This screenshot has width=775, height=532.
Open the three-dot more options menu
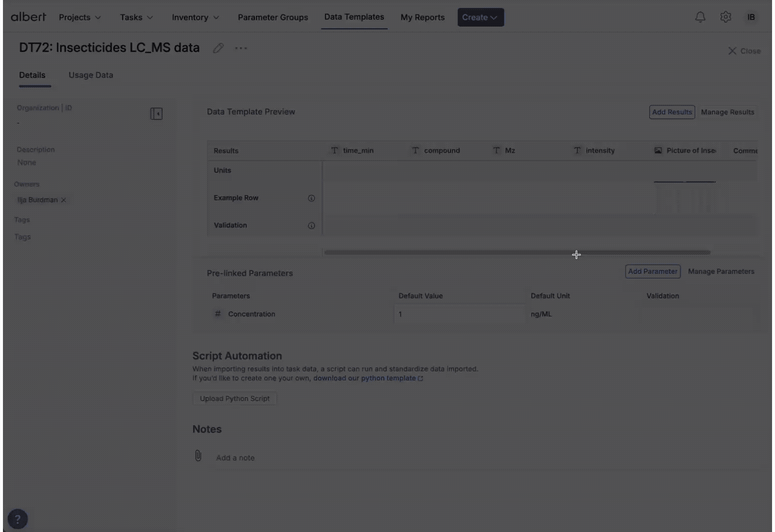pos(241,48)
